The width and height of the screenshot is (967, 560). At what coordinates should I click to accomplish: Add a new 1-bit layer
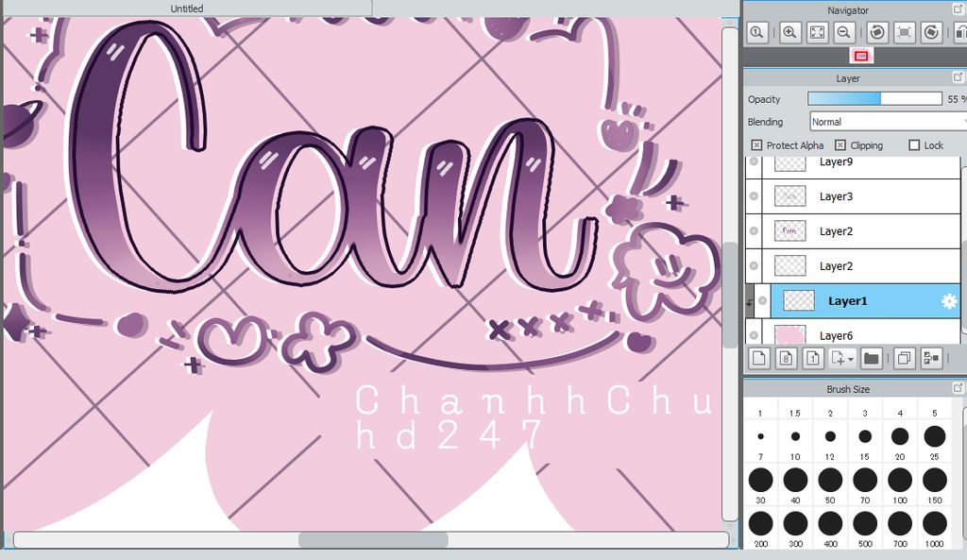click(813, 358)
